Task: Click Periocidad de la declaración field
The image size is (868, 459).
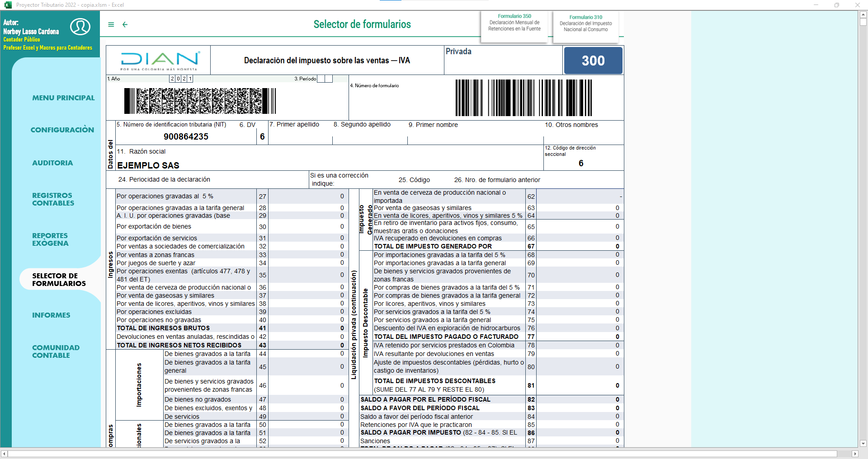Action: pyautogui.click(x=164, y=180)
